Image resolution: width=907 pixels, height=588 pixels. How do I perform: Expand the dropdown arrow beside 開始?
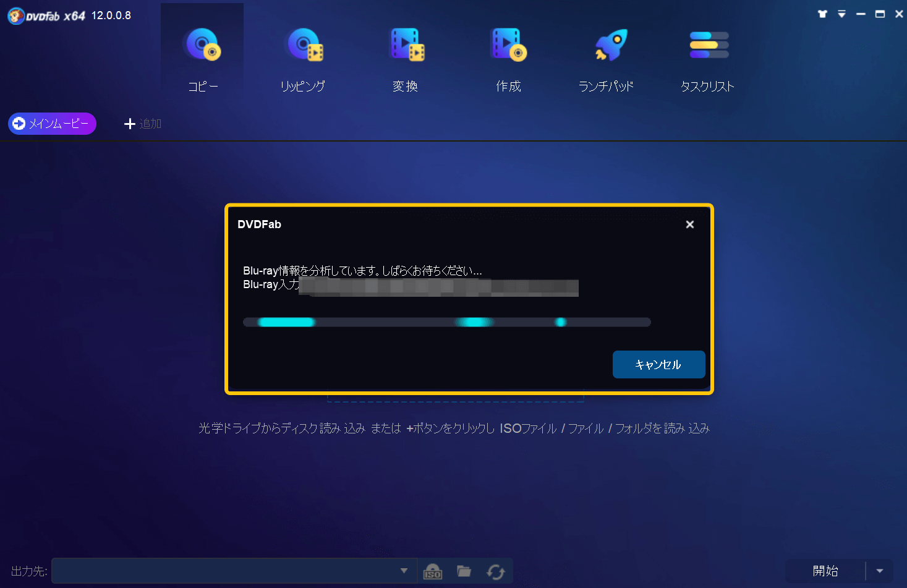click(x=880, y=571)
